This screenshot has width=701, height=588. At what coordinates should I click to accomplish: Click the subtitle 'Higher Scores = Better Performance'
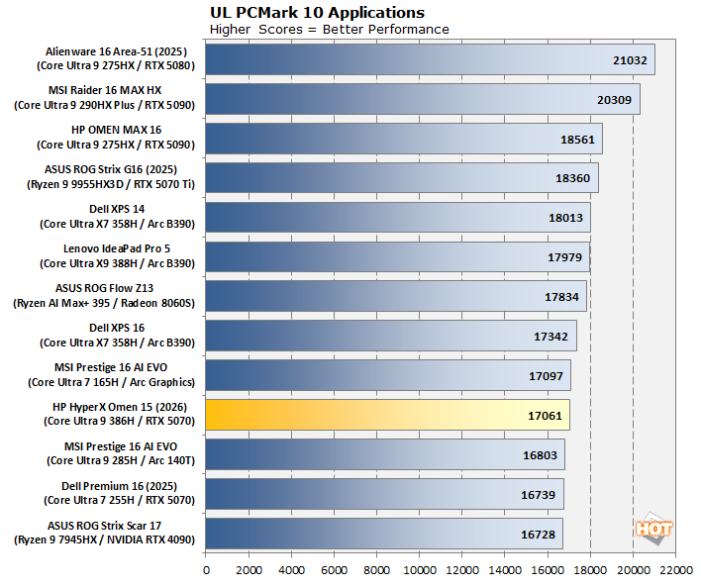[329, 30]
